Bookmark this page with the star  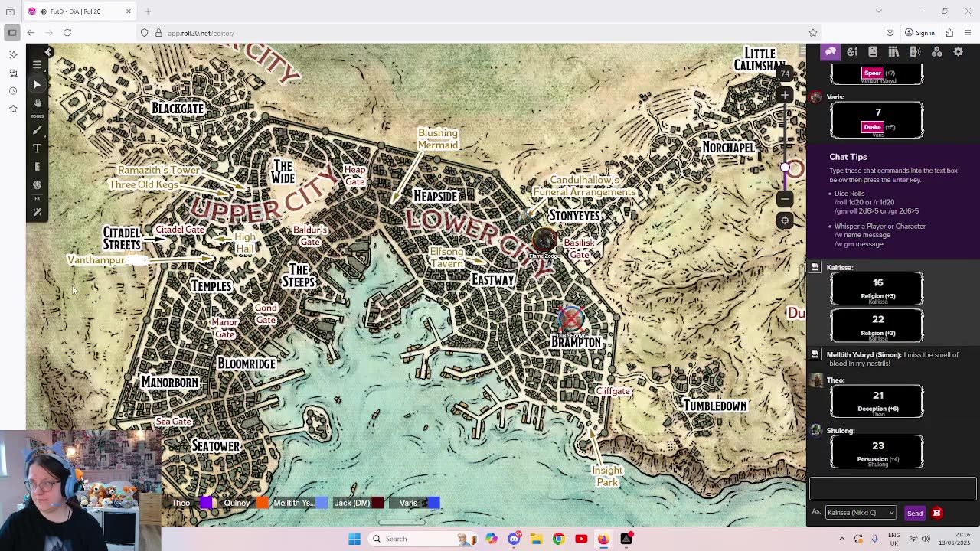[813, 33]
